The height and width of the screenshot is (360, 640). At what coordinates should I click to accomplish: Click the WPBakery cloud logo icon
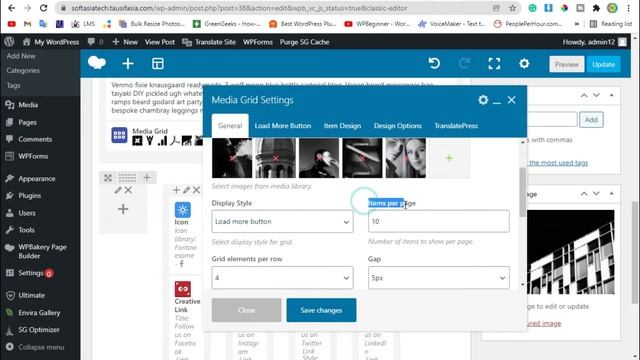click(97, 63)
